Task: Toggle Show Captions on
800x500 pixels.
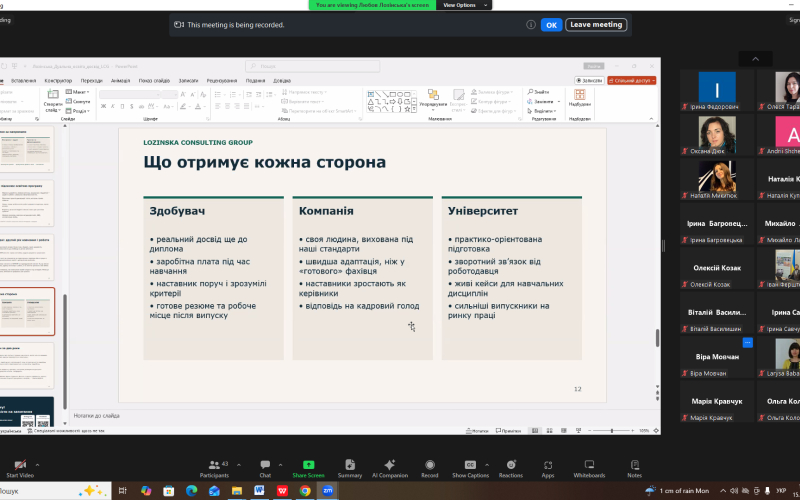Action: point(470,465)
